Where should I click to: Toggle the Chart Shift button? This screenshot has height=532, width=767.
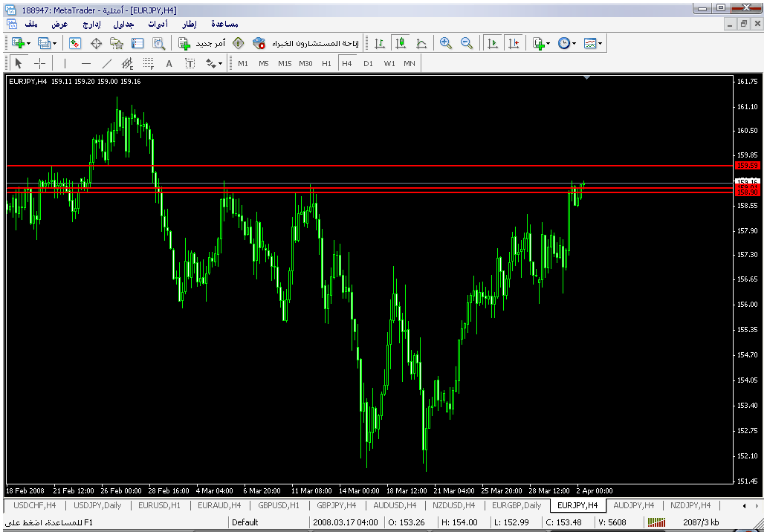pyautogui.click(x=513, y=44)
